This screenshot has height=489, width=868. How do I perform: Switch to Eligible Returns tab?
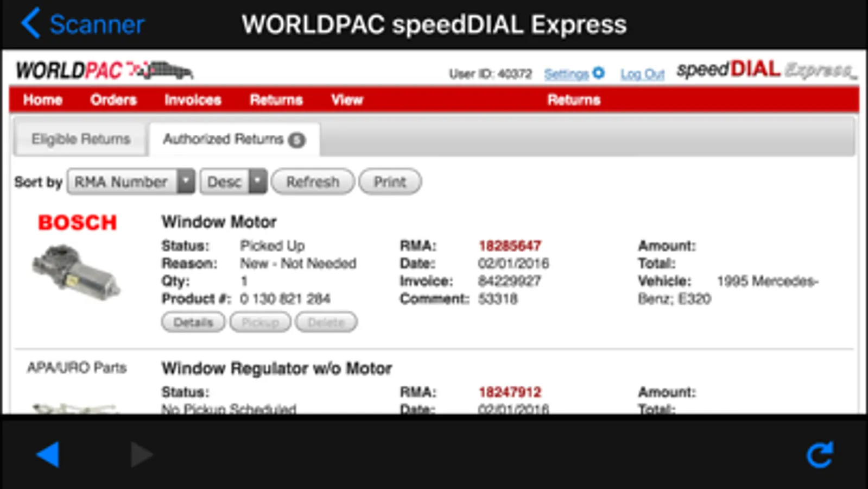[x=81, y=139]
